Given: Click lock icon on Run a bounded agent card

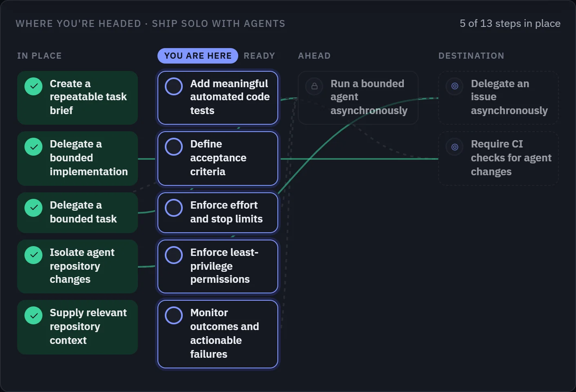Looking at the screenshot, I should pos(314,86).
